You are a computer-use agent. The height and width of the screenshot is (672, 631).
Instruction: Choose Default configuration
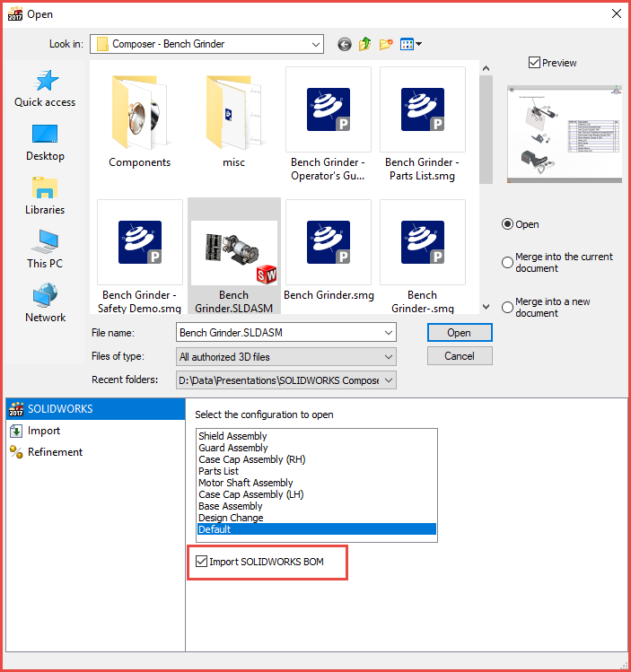[317, 529]
